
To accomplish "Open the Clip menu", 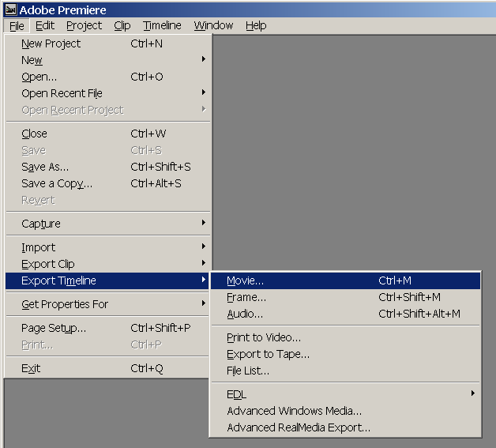I will 122,25.
